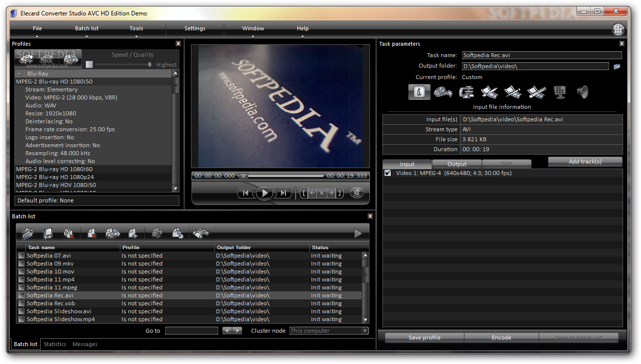Set the mark-out right bracket in the player
The height and width of the screenshot is (364, 641).
point(340,193)
